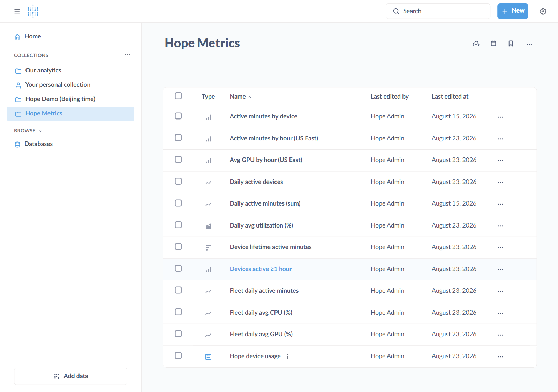The image size is (558, 392).
Task: Open Fleet daily avg GPU (%) question
Action: coord(261,334)
